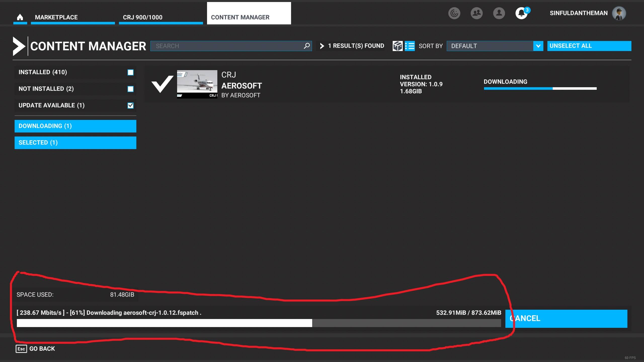Image resolution: width=644 pixels, height=362 pixels.
Task: Click the 60 FPS counter
Action: coord(630,358)
